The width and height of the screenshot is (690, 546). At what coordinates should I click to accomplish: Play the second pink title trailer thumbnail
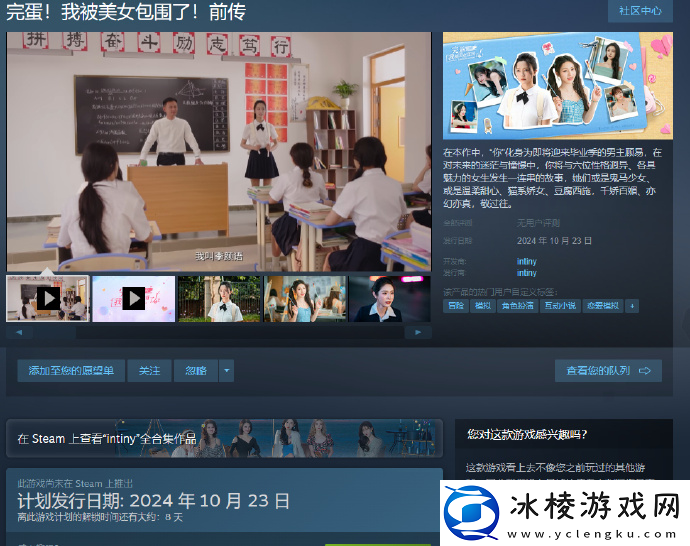pyautogui.click(x=133, y=299)
